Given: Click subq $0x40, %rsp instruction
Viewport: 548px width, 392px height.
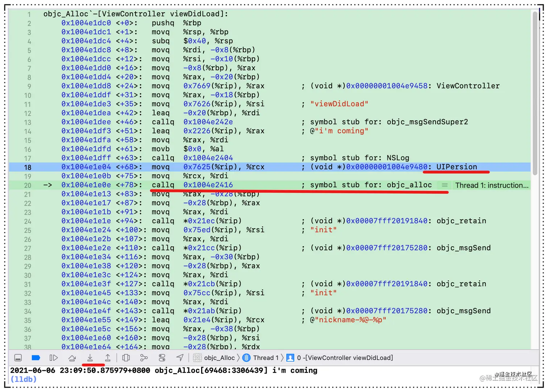Looking at the screenshot, I should click(192, 41).
